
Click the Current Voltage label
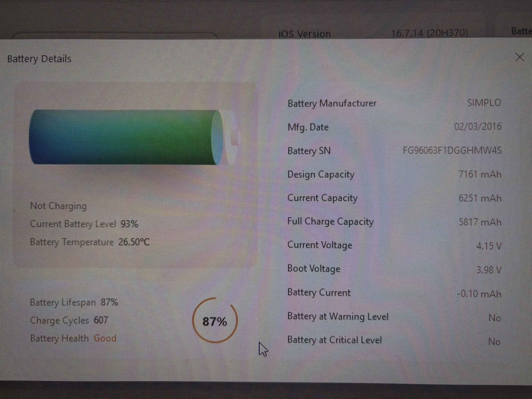[x=320, y=245]
